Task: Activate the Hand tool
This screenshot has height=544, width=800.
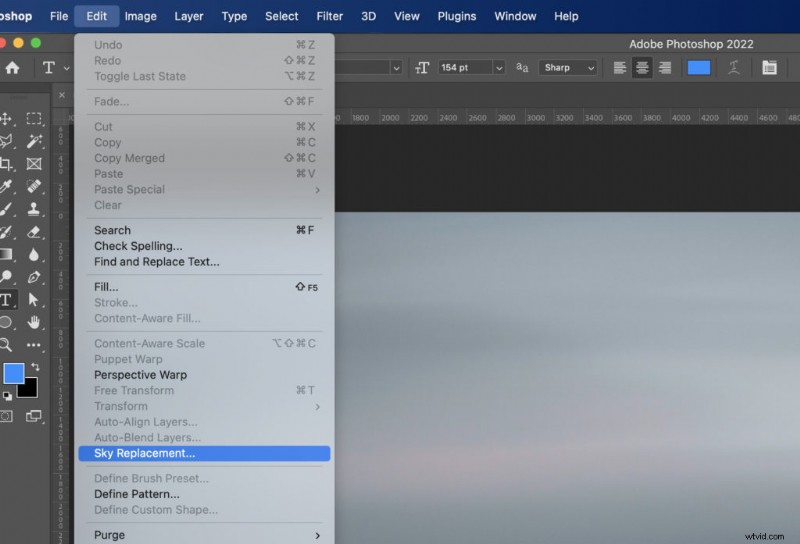Action: (34, 322)
